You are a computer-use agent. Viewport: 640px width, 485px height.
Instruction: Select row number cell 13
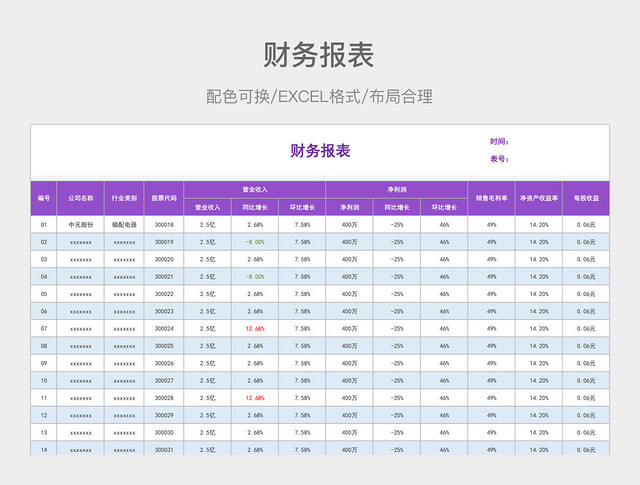[44, 432]
